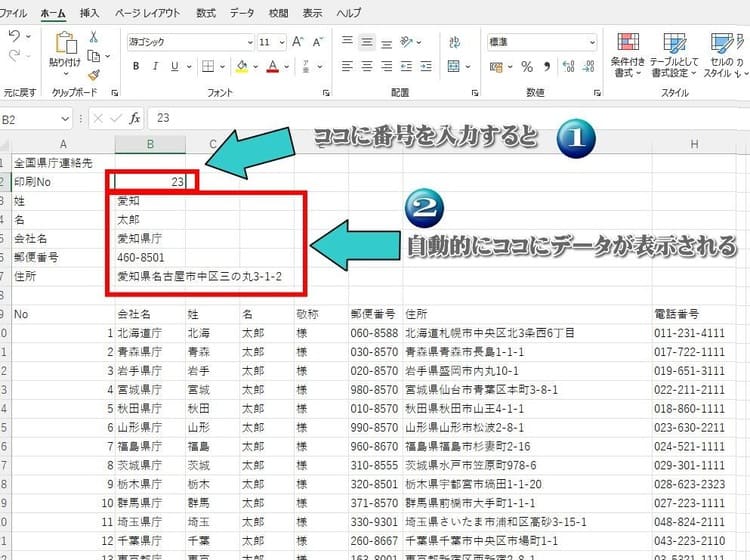This screenshot has height=560, width=750.
Task: Open the font color dropdown arrow
Action: [286, 66]
